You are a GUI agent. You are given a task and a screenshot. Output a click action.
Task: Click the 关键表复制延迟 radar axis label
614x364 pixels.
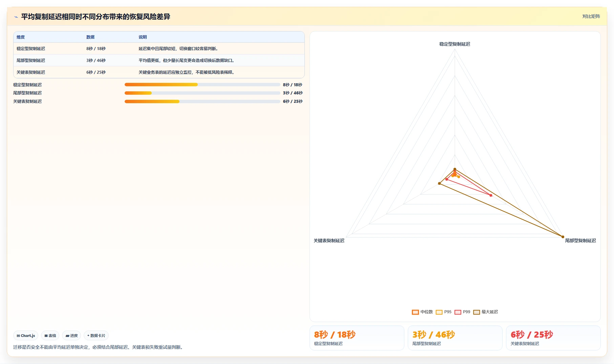[329, 241]
